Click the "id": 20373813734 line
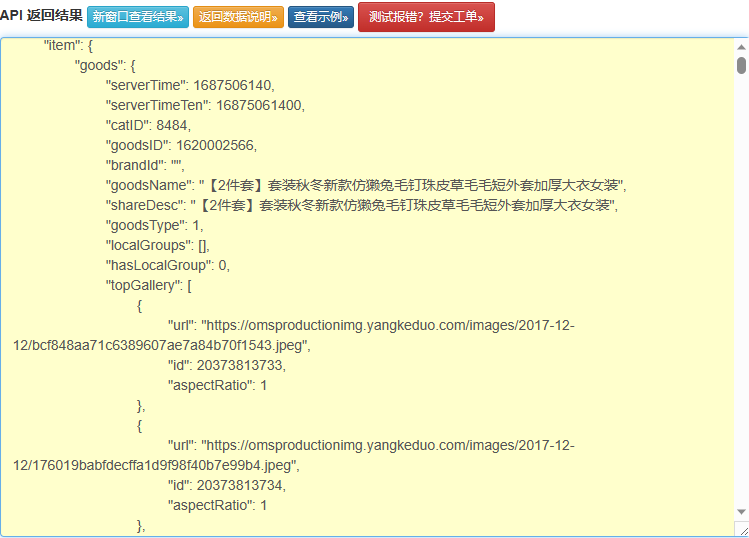 [x=227, y=485]
